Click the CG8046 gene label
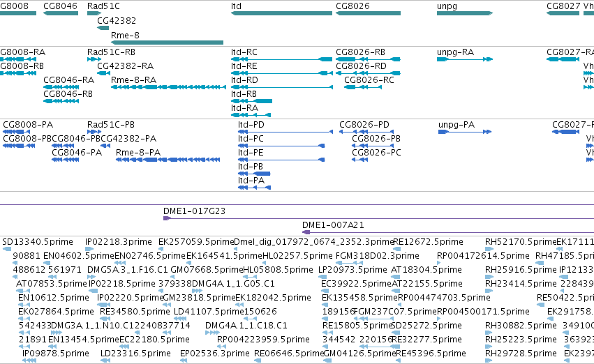 pos(60,6)
